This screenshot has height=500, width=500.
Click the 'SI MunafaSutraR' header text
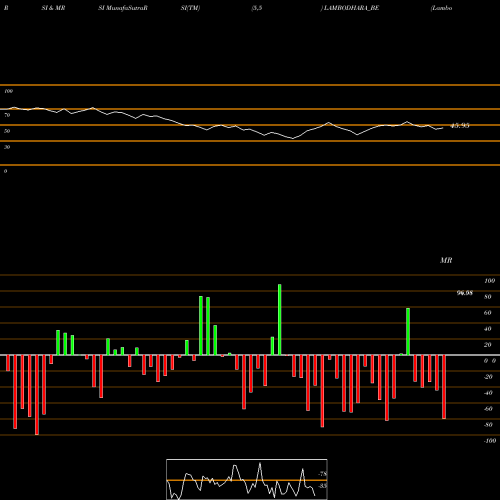click(x=123, y=8)
